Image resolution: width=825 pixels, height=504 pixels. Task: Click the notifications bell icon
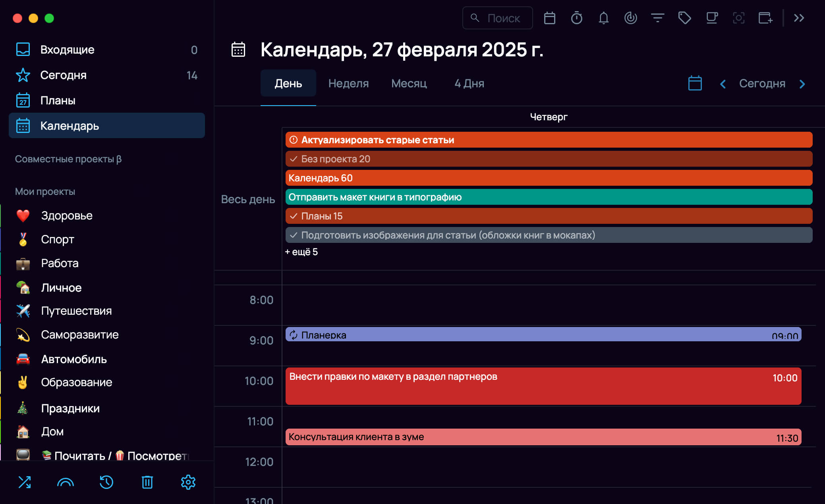coord(603,18)
